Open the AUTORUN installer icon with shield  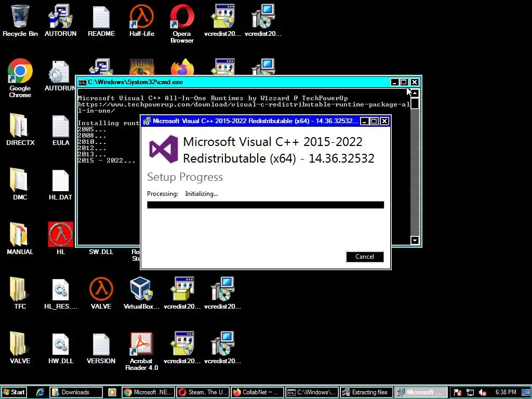tap(60, 20)
